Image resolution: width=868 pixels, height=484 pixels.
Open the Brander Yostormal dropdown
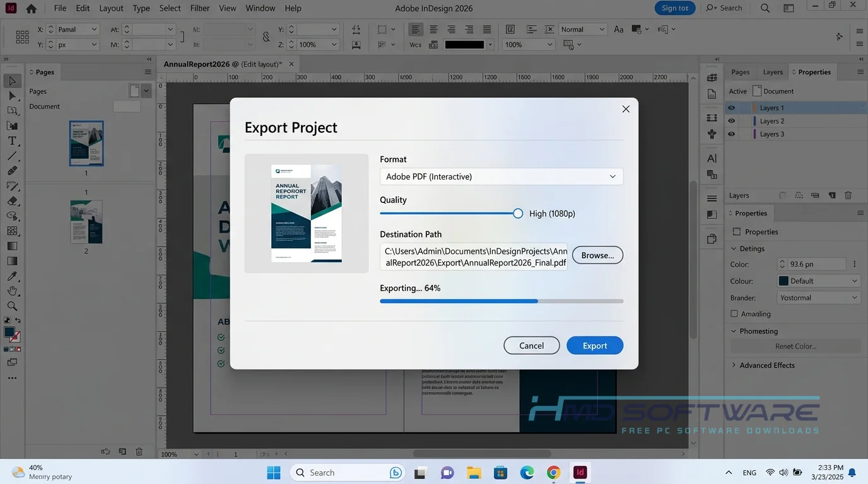819,297
